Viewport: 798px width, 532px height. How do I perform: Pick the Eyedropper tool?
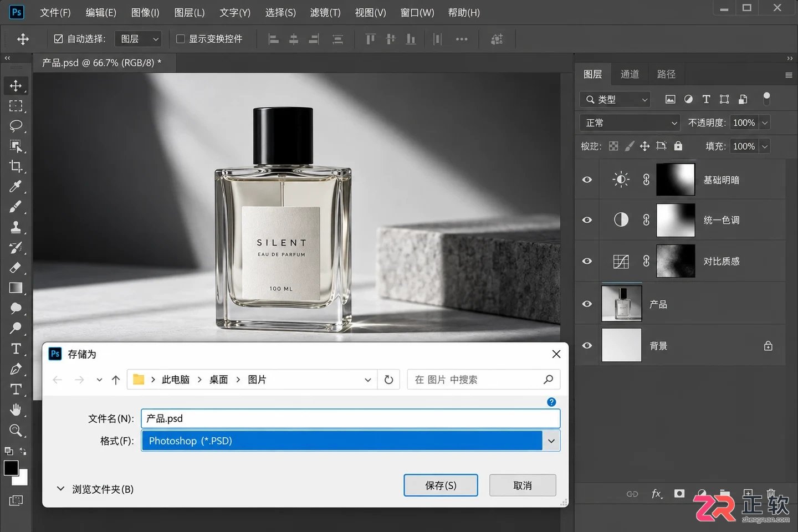pyautogui.click(x=16, y=186)
